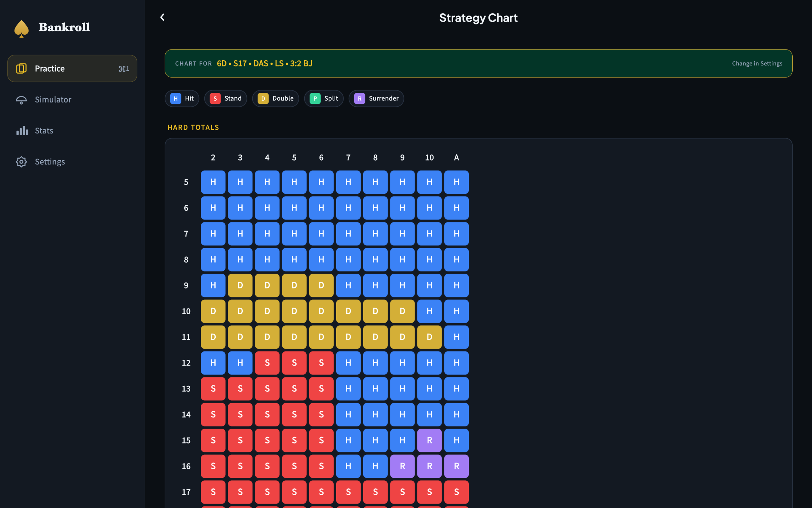
Task: Click the red S icon in Stand legend
Action: click(x=215, y=98)
